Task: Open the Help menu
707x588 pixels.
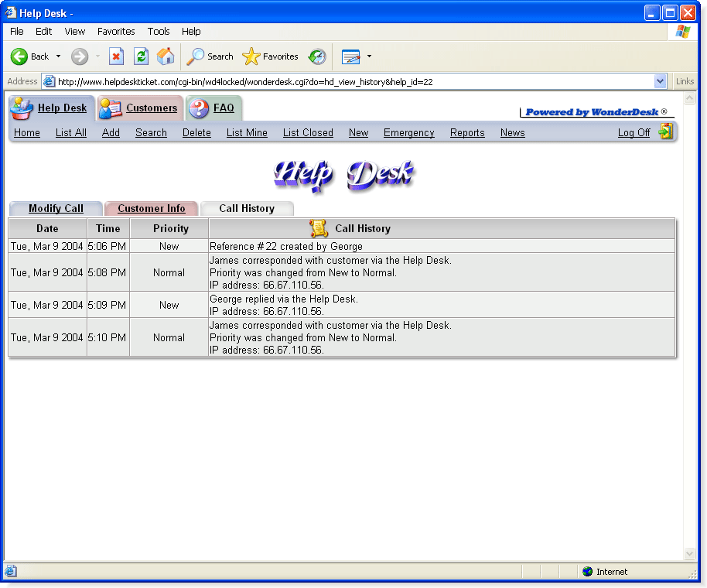Action: [191, 32]
